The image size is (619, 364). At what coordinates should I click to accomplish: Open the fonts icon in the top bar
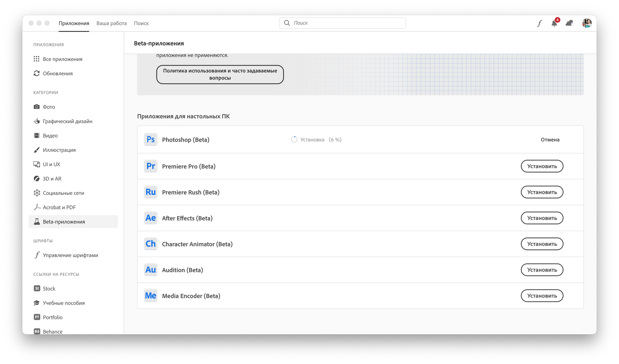click(540, 23)
